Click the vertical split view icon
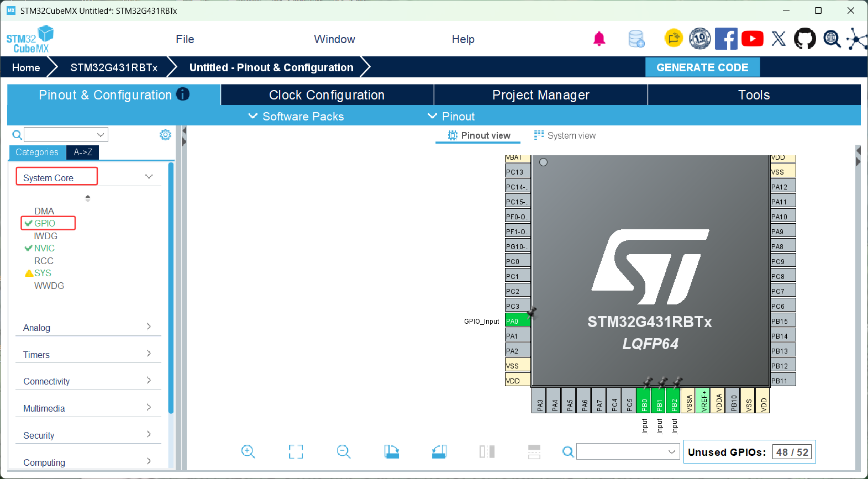Viewport: 868px width, 479px height. coord(487,452)
